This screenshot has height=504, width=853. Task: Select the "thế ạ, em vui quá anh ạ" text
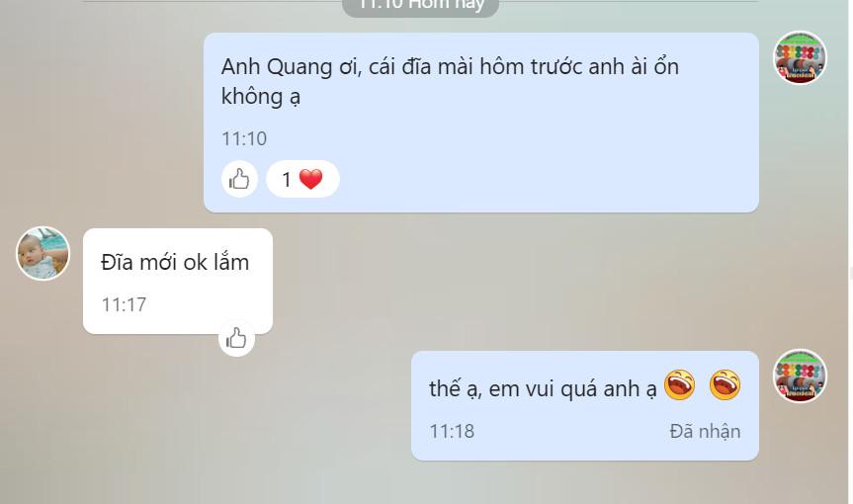click(x=543, y=389)
